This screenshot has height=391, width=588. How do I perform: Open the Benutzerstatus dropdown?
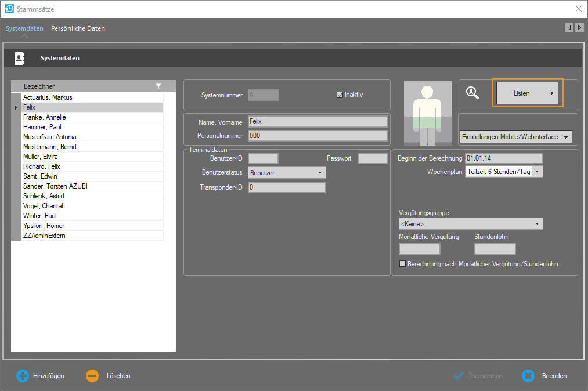[320, 173]
